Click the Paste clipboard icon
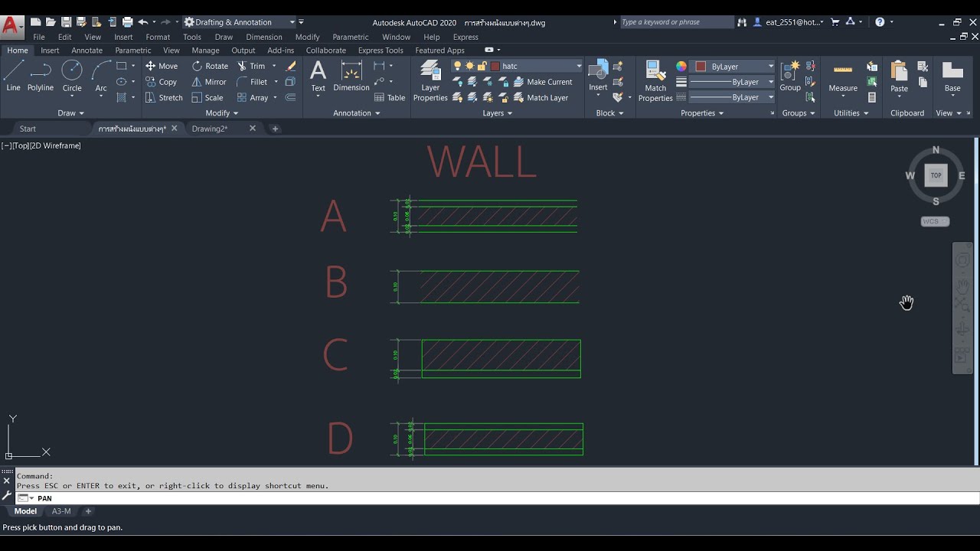The height and width of the screenshot is (551, 980). click(x=899, y=77)
